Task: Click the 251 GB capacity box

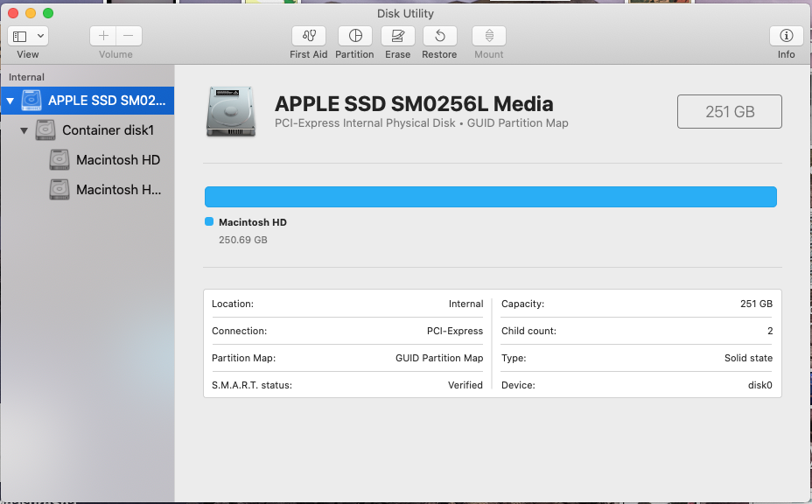Action: point(729,111)
